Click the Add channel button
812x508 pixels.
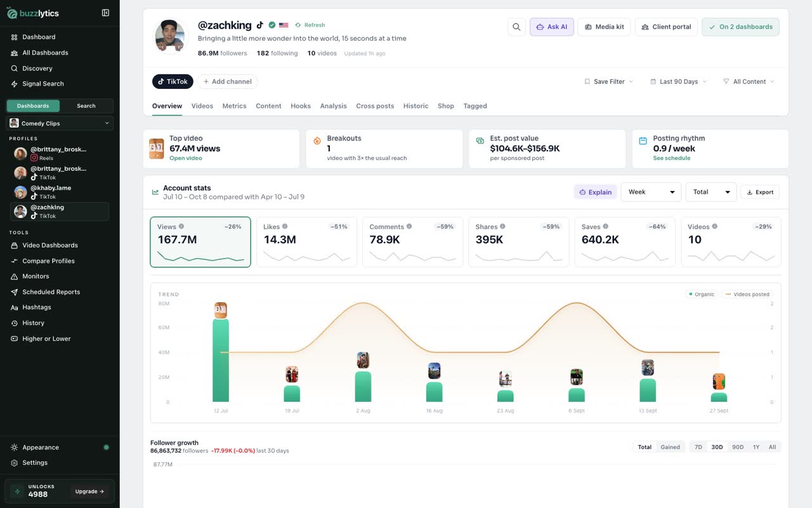click(x=227, y=81)
